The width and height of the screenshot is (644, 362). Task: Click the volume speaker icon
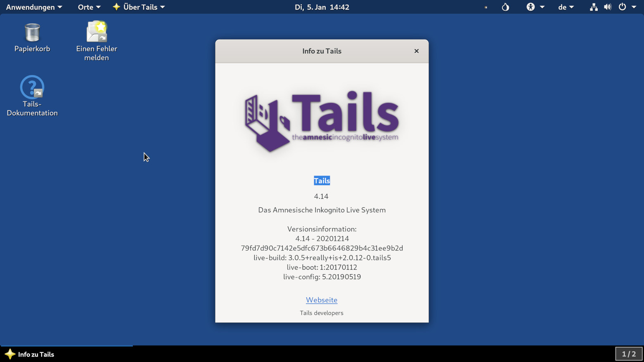pyautogui.click(x=608, y=7)
